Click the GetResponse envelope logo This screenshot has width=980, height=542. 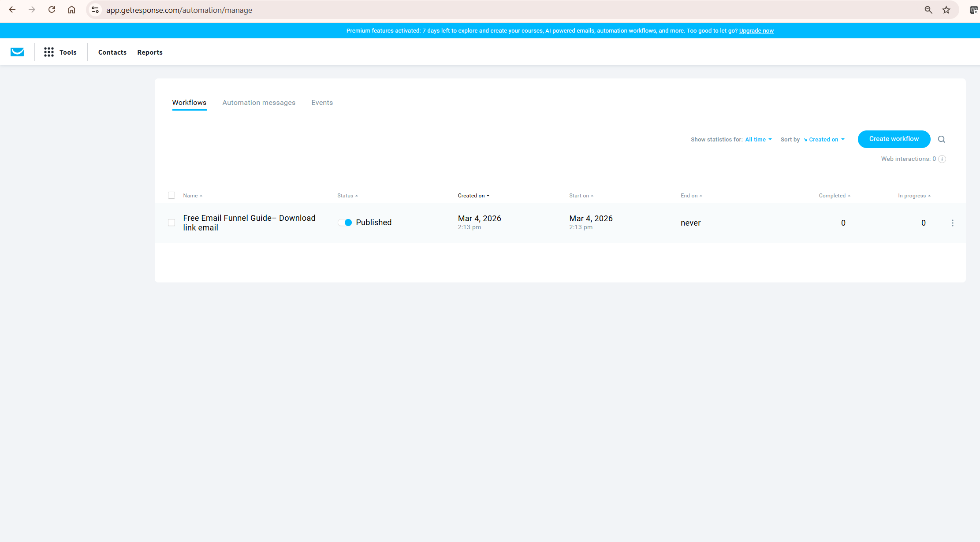(17, 52)
